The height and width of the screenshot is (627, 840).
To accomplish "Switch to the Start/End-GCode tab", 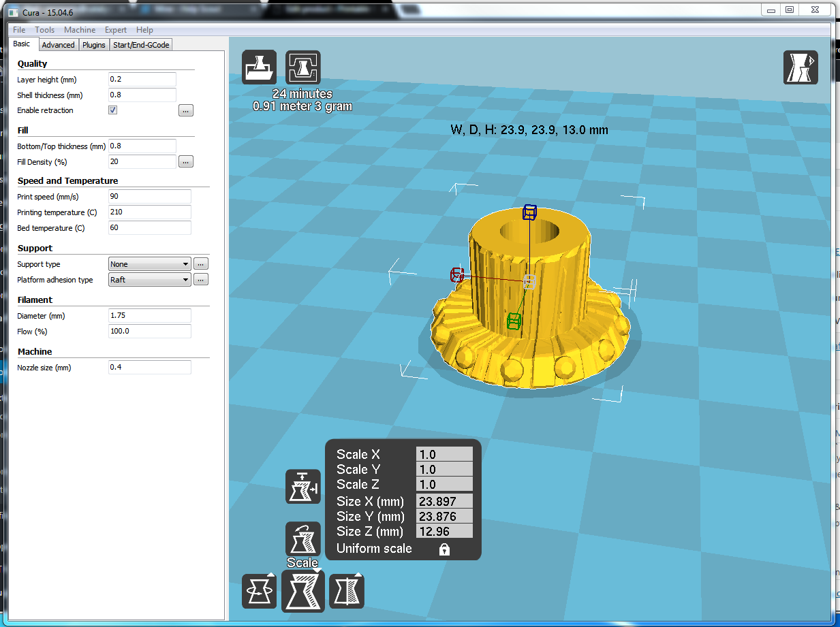I will (x=140, y=45).
